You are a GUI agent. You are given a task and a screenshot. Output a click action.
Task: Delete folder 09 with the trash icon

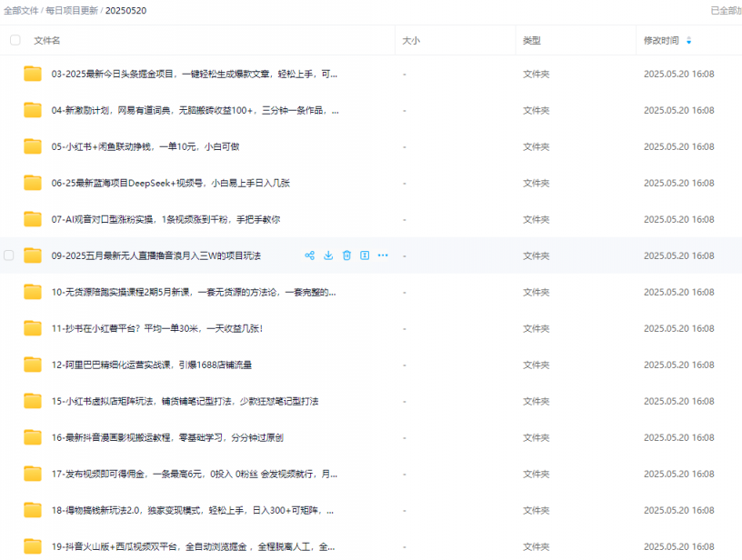346,255
